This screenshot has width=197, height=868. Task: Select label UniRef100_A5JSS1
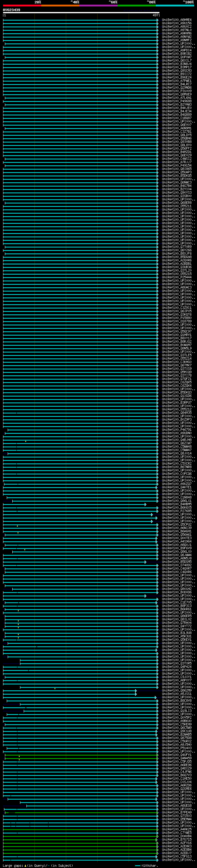[x=177, y=694]
